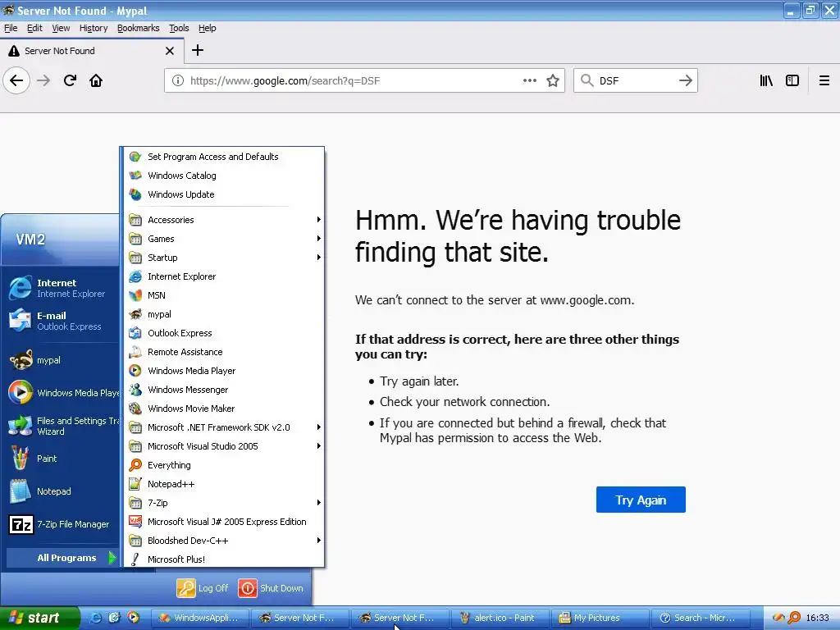This screenshot has width=840, height=630.
Task: Launch MSN from programs list
Action: 224,295
